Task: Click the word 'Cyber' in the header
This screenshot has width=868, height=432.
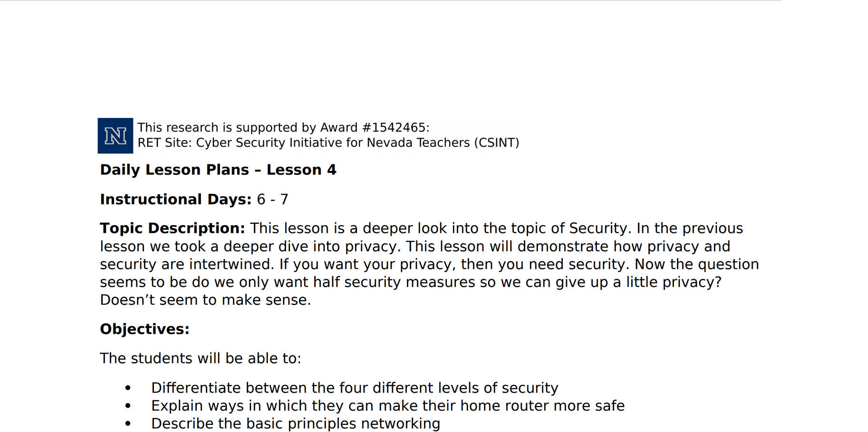Action: tap(212, 143)
